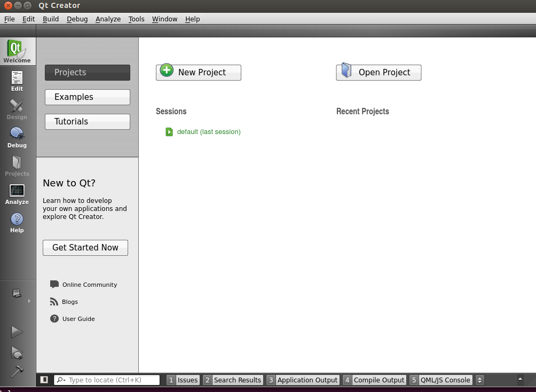Select the Design mode icon

point(17,109)
